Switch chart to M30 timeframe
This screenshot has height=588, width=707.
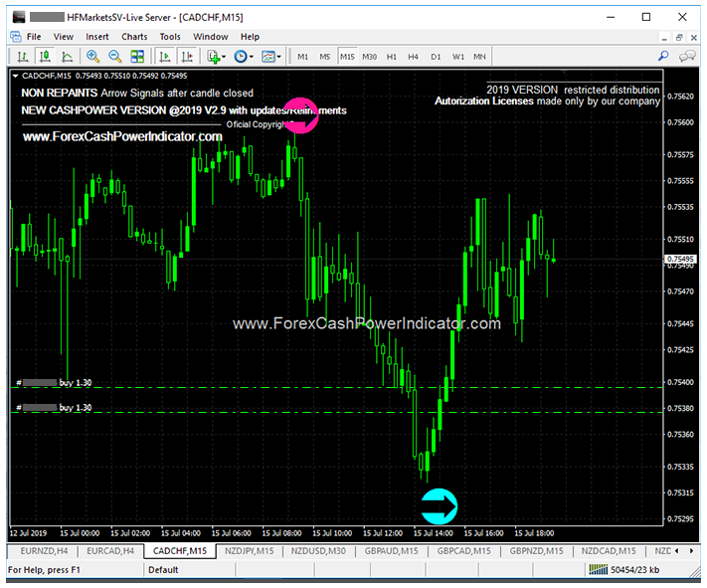pos(369,57)
